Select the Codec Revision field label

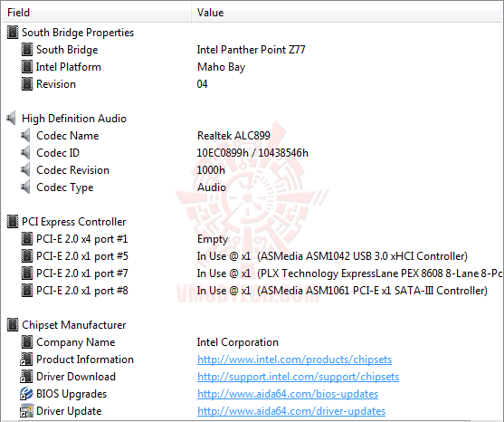(72, 170)
